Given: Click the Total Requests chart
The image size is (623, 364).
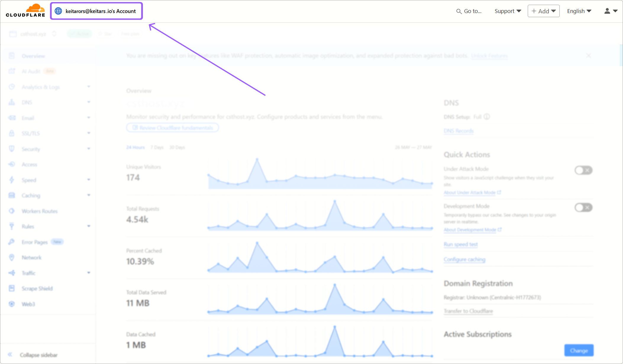Looking at the screenshot, I should click(x=320, y=215).
